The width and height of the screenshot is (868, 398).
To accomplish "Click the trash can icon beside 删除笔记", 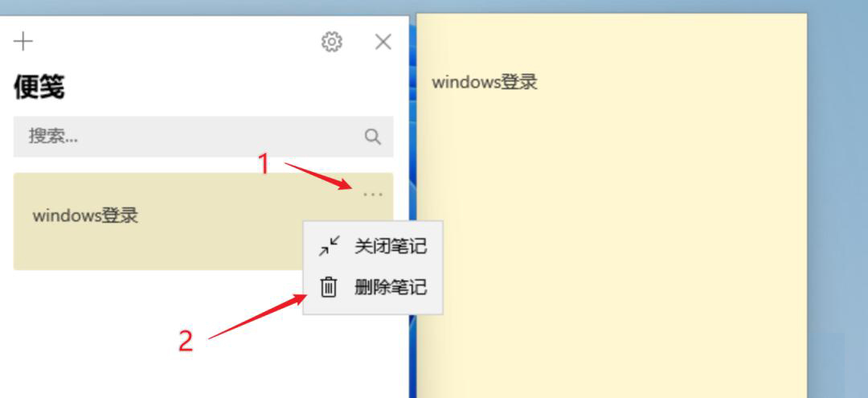I will pos(329,287).
